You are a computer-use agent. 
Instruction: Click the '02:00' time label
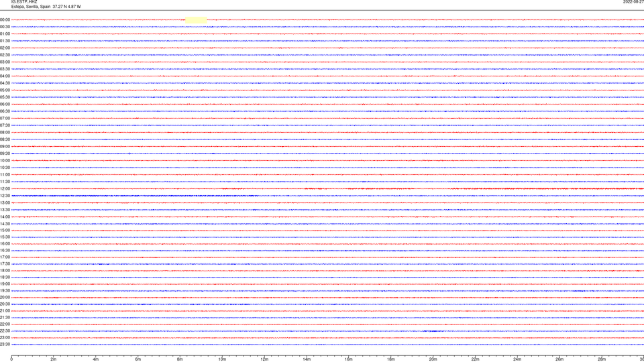click(x=5, y=48)
